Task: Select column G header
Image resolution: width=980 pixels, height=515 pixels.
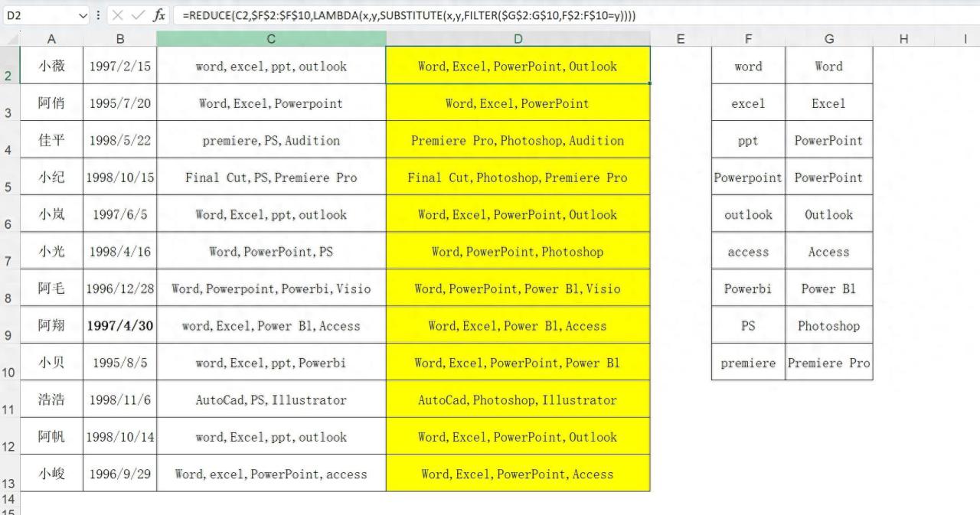Action: 829,39
